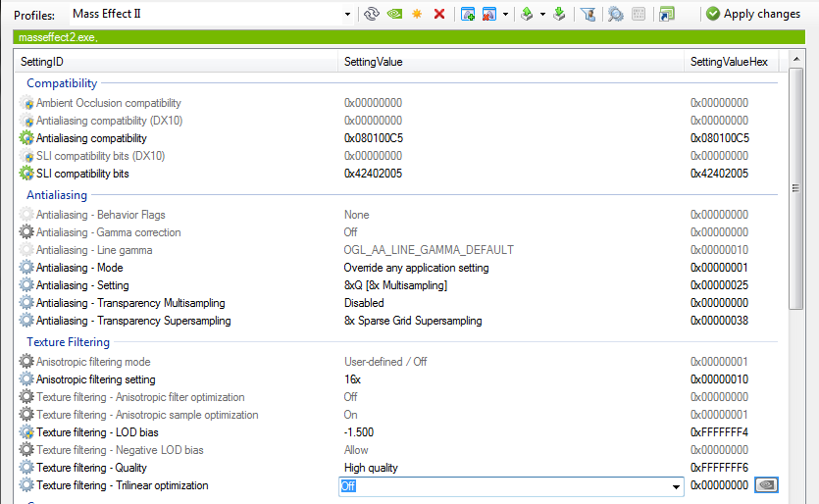The image size is (819, 504).
Task: Click gear icon beside Texture filtering - LOD bias
Action: click(x=26, y=432)
